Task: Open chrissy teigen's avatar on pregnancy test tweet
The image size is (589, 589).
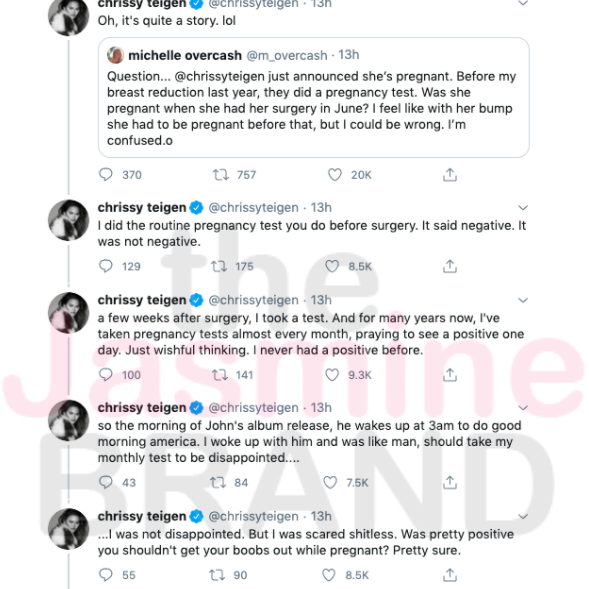Action: coord(69,220)
